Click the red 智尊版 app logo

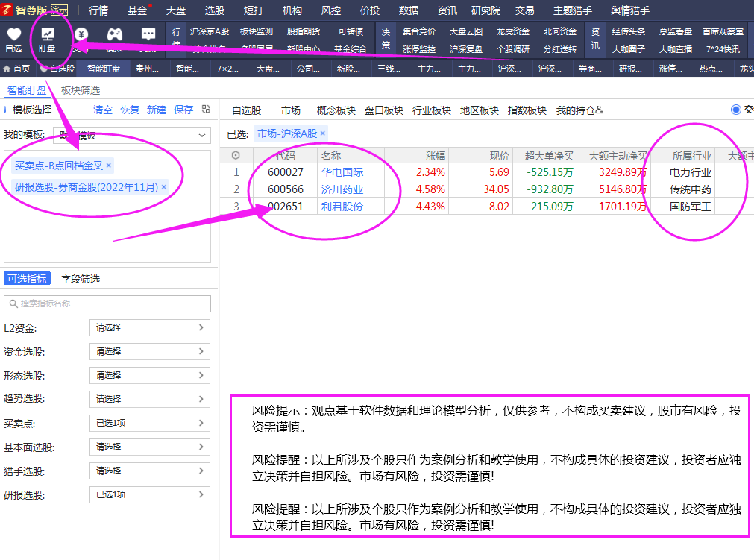[x=6, y=10]
